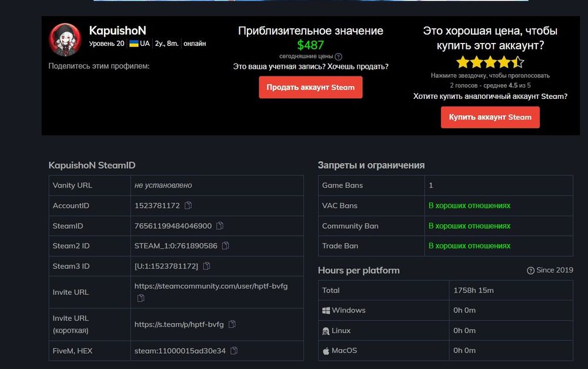Select the AccountID value 1523781172

[x=157, y=205]
